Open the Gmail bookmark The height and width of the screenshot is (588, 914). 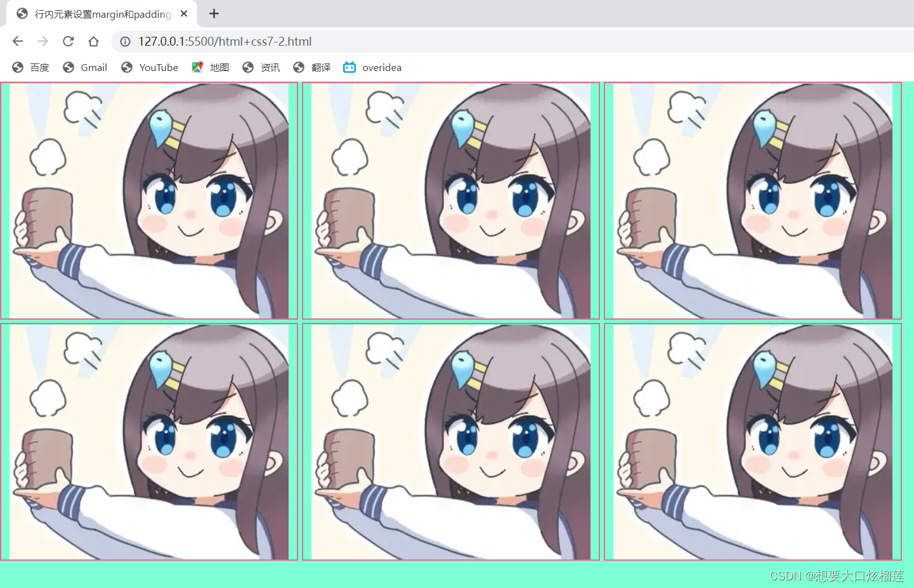(85, 67)
